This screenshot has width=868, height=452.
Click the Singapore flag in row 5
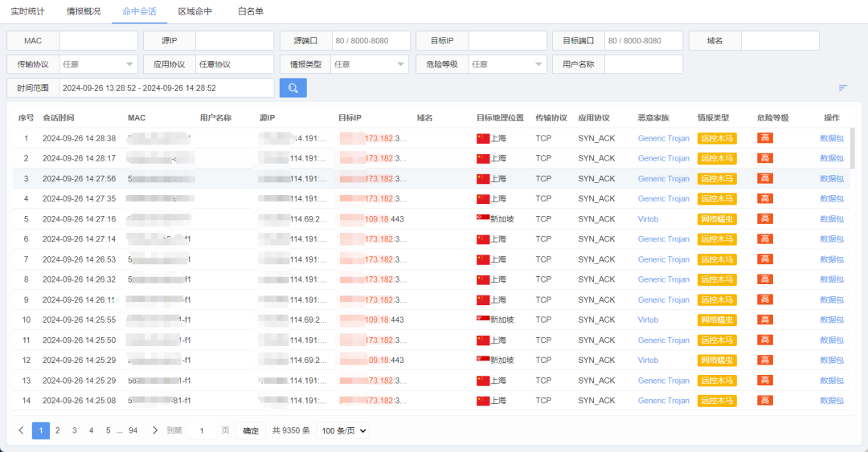483,218
